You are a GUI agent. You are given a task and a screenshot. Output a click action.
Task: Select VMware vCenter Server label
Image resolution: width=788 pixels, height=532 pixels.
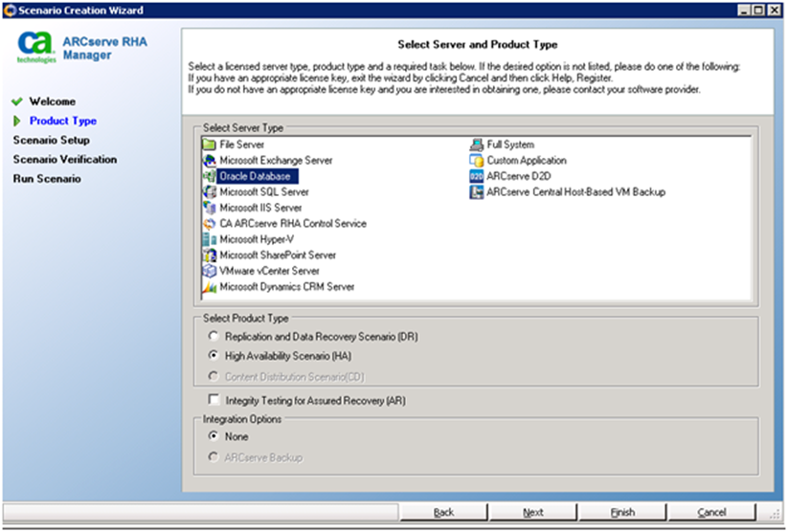269,271
